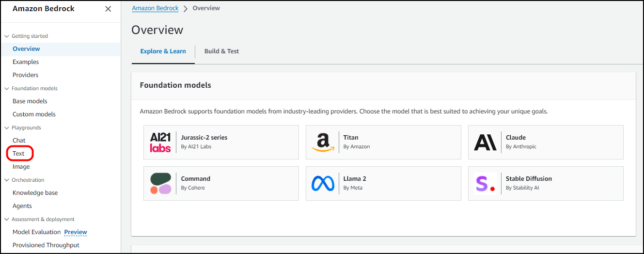Click the AI21 Labs logo icon
Screen dimensions: 644x254
pyautogui.click(x=160, y=142)
